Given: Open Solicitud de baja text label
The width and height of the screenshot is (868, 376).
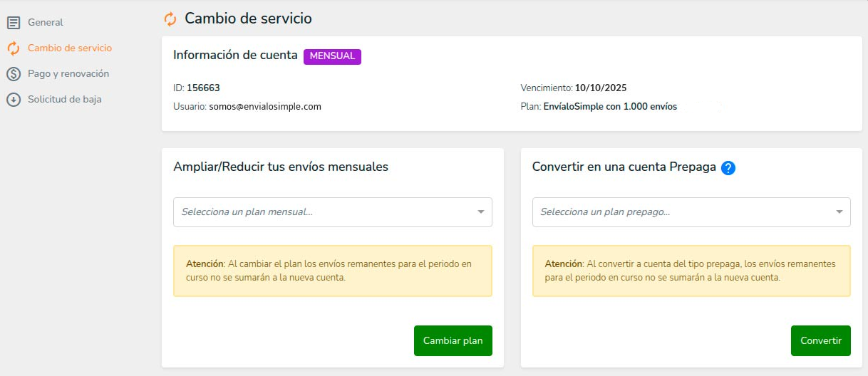Looking at the screenshot, I should point(65,100).
